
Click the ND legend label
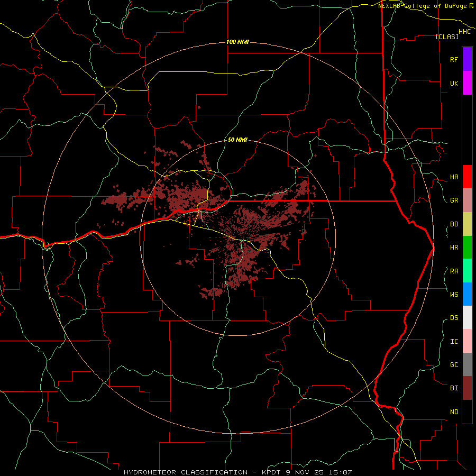[454, 412]
